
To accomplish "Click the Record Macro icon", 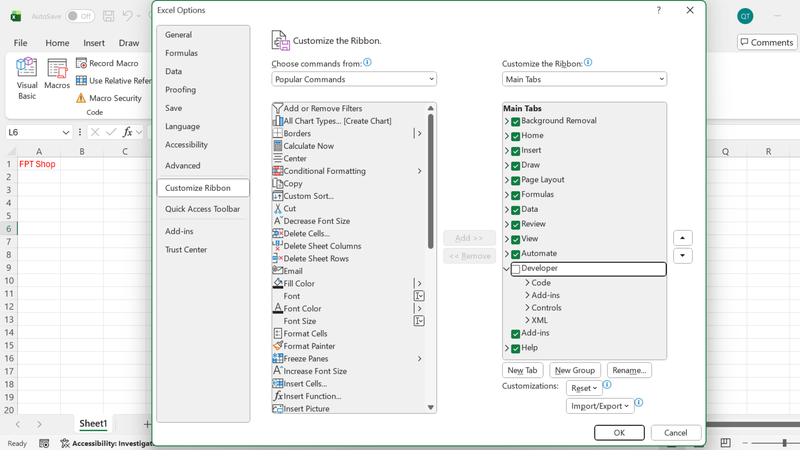I will tap(81, 63).
